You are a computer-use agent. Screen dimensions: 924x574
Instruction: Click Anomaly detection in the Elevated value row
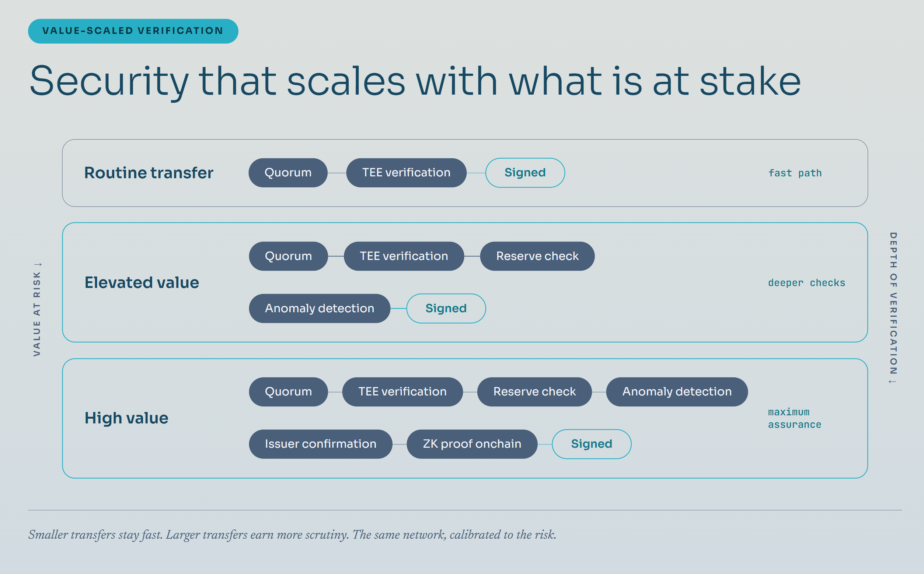[x=320, y=308]
